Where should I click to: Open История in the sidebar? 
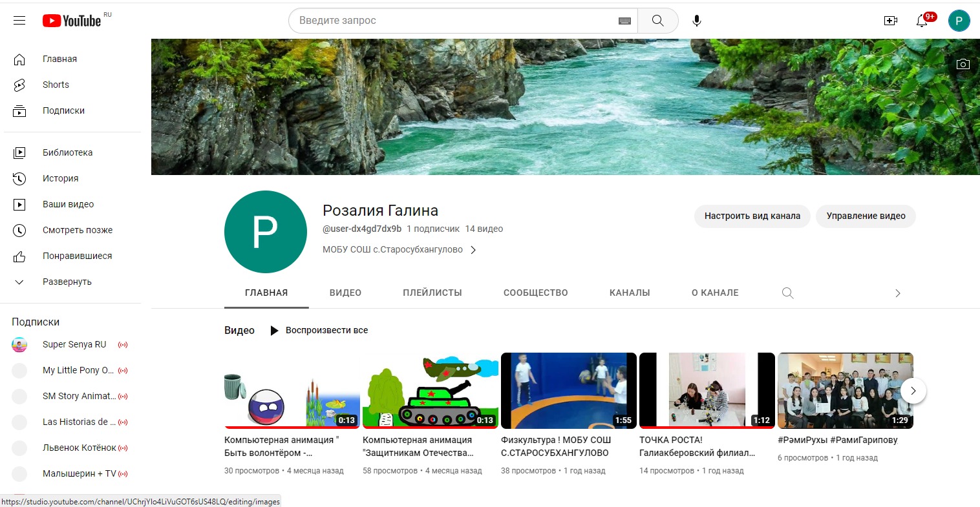60,178
